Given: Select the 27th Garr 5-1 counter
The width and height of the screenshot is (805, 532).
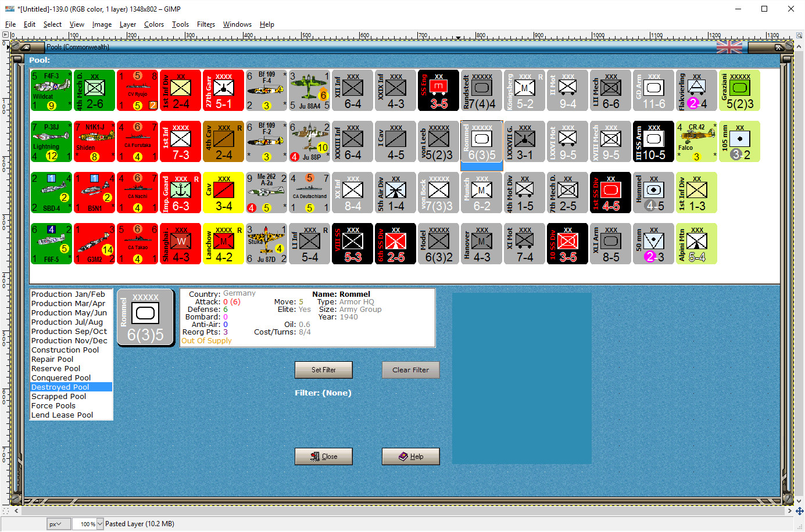Looking at the screenshot, I should pos(223,91).
